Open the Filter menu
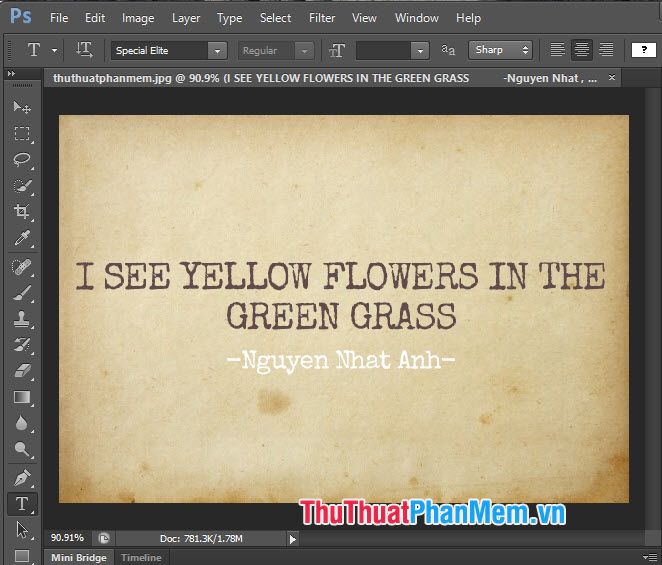Screen dimensions: 662x565 (322, 18)
